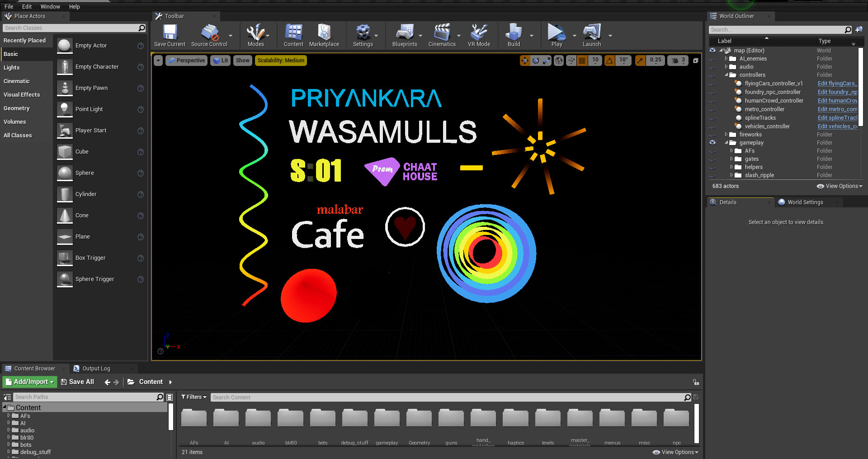Enable VR Mode from the toolbar

pos(479,35)
